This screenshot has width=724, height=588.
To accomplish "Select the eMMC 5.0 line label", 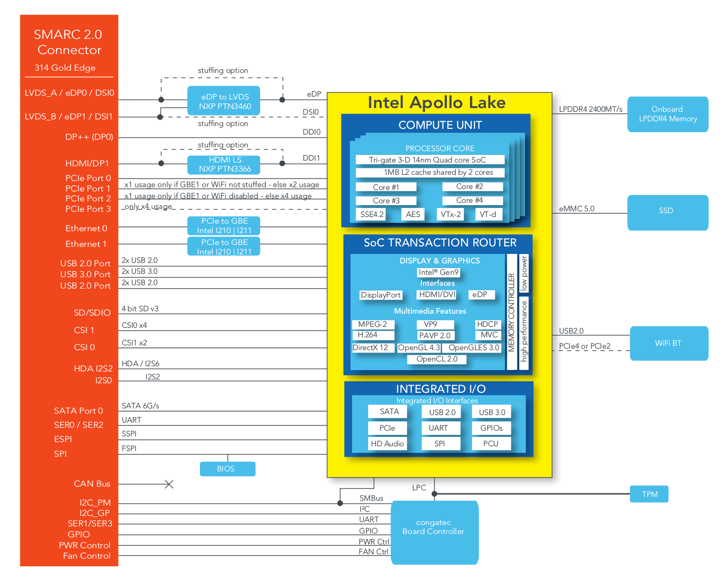I will click(x=577, y=208).
